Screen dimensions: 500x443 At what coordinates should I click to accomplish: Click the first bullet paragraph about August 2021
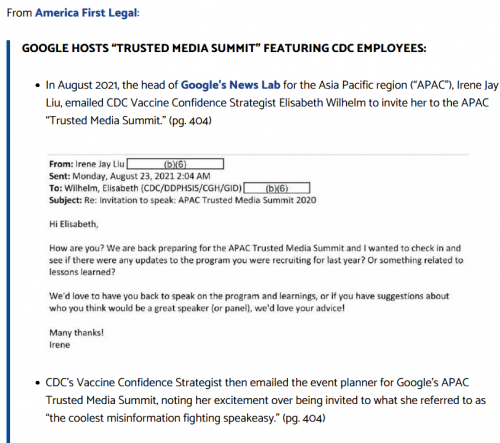(272, 103)
